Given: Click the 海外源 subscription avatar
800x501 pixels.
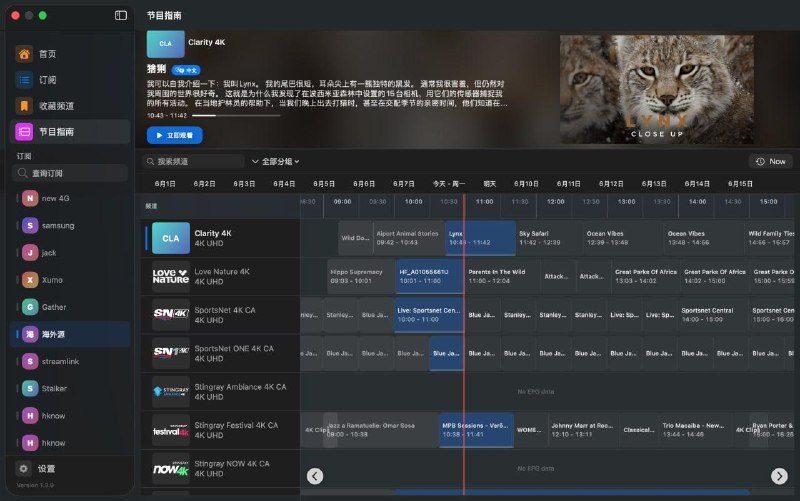Looking at the screenshot, I should 30,334.
